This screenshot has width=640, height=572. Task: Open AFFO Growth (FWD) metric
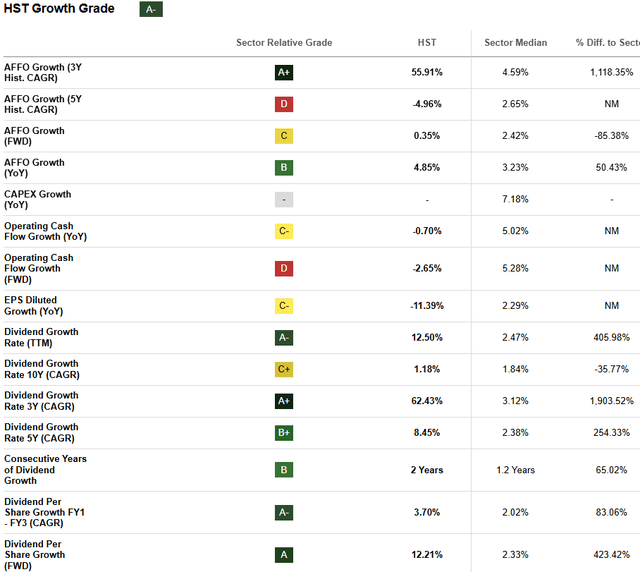pos(34,136)
